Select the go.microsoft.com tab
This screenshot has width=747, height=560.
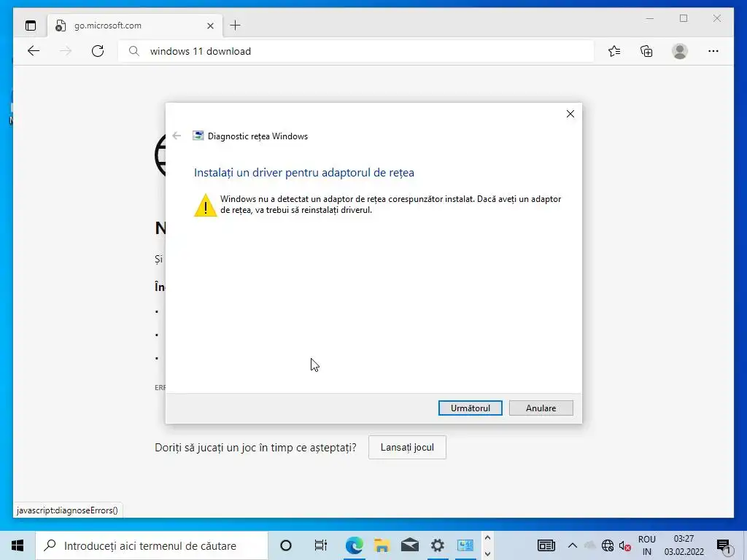pyautogui.click(x=134, y=26)
